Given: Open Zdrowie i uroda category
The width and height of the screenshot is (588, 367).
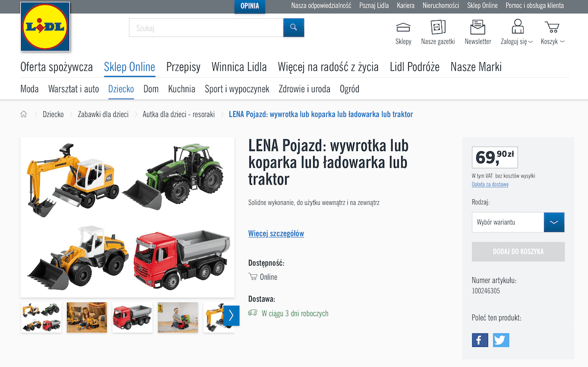Looking at the screenshot, I should pos(304,89).
